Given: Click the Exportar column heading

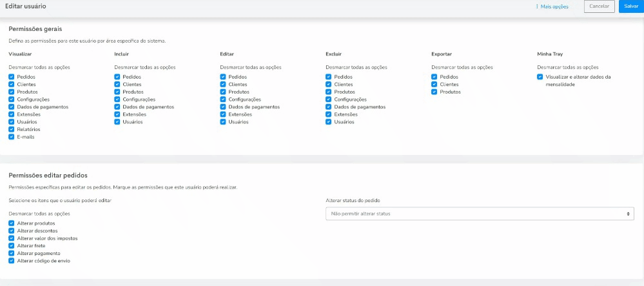Looking at the screenshot, I should 442,54.
